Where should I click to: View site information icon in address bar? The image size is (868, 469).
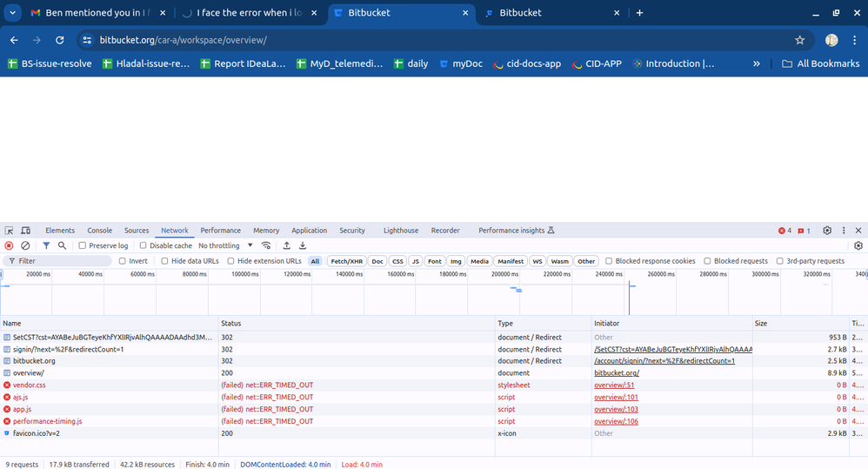pyautogui.click(x=87, y=40)
